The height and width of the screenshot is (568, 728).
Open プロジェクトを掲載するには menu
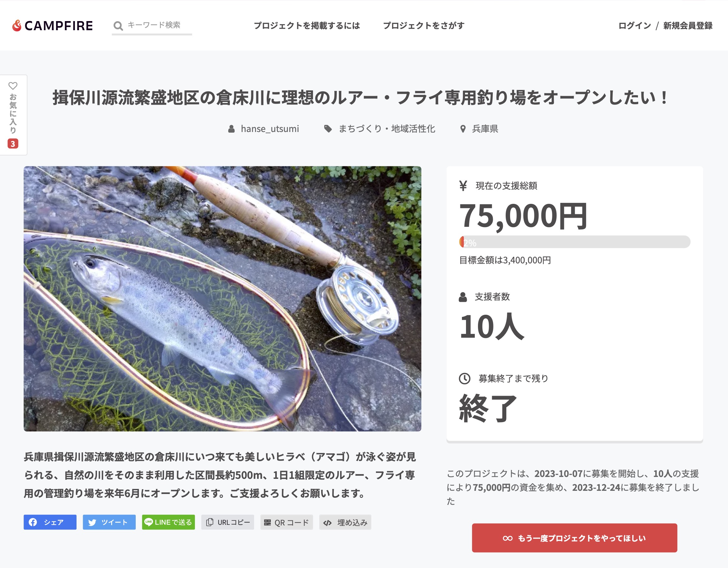click(x=307, y=26)
